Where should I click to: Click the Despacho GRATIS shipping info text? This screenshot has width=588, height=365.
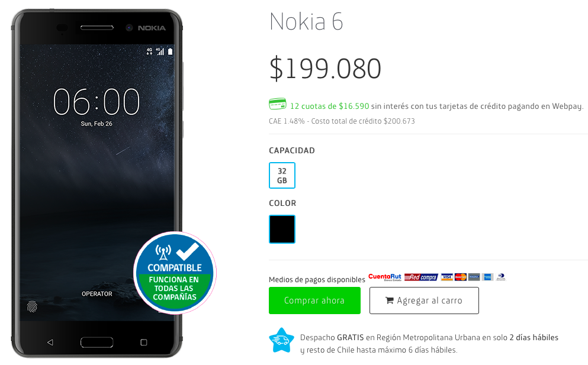coord(429,344)
